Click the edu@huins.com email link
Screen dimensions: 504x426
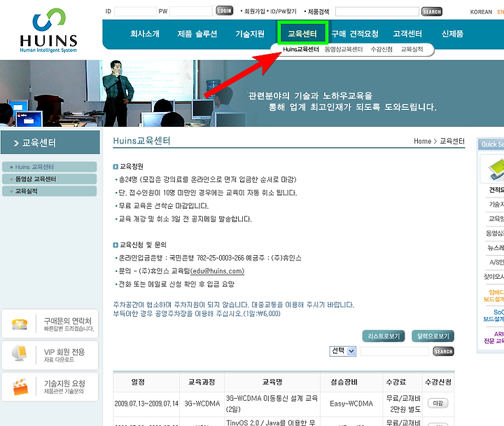coord(217,271)
